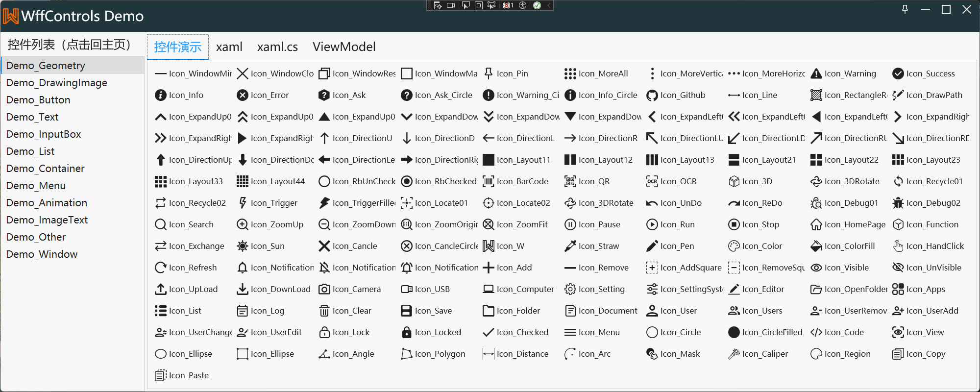Click the 控件列表 header to return home
The height and width of the screenshot is (392, 980).
click(71, 45)
